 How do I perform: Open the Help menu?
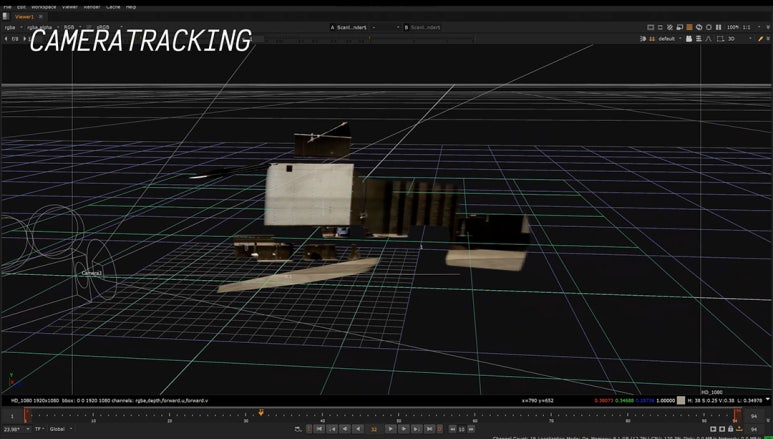(x=131, y=7)
